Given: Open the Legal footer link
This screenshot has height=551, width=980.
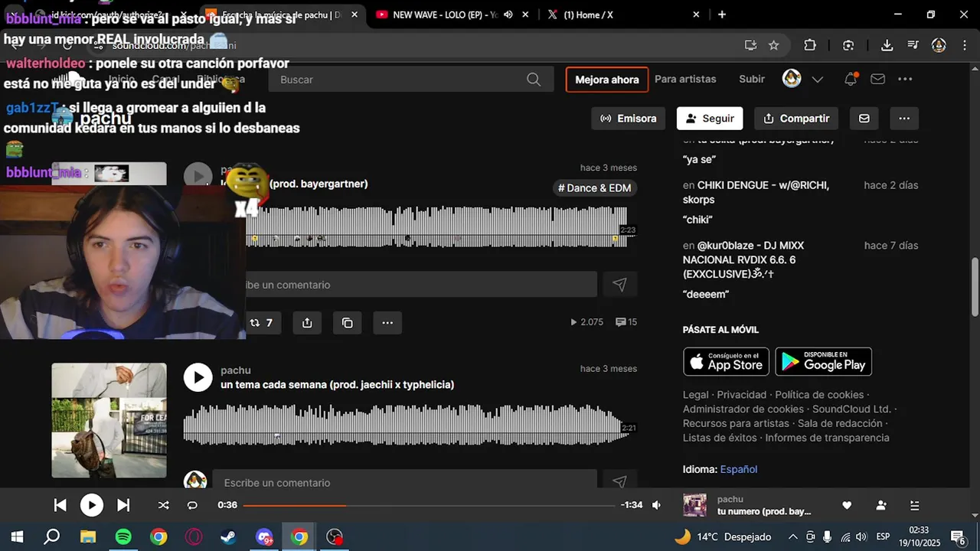Looking at the screenshot, I should tap(696, 395).
